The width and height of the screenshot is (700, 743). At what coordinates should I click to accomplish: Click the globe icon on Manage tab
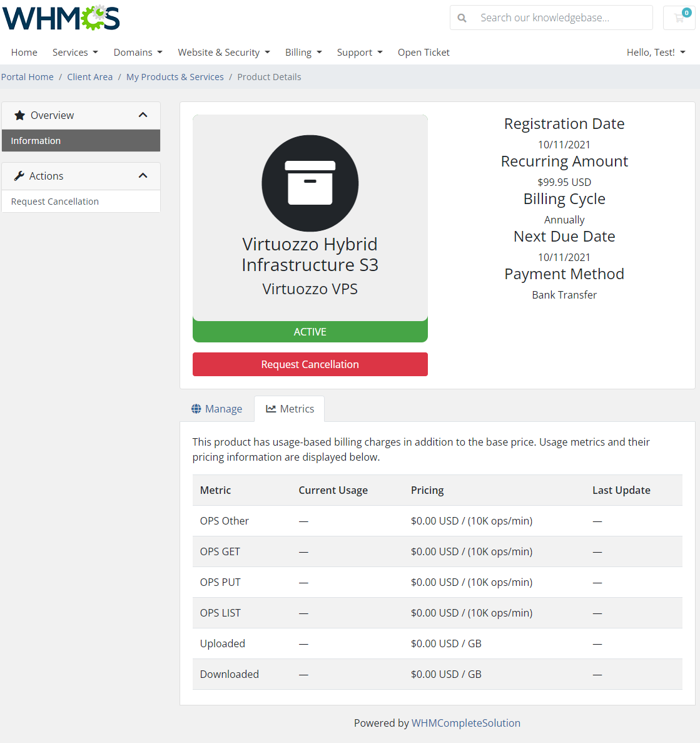pyautogui.click(x=196, y=409)
